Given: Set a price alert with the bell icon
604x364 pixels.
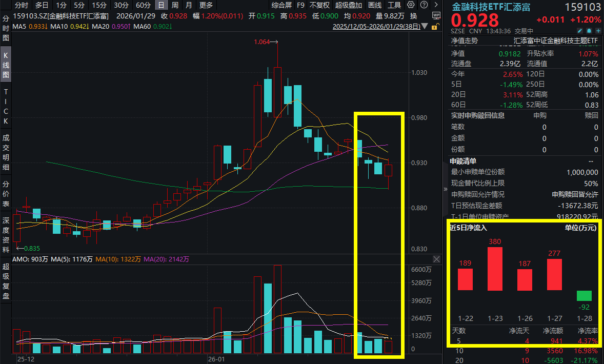Looking at the screenshot, I should 589,31.
